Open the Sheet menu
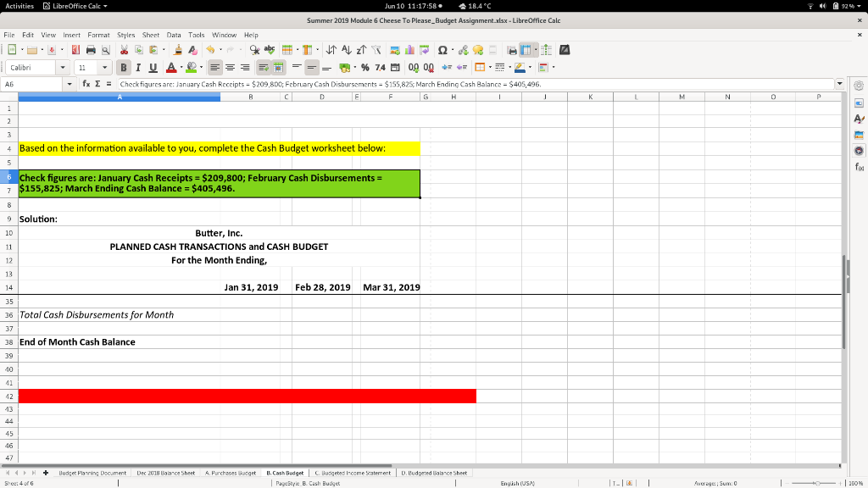Screen dimensions: 868x488 tap(151, 35)
